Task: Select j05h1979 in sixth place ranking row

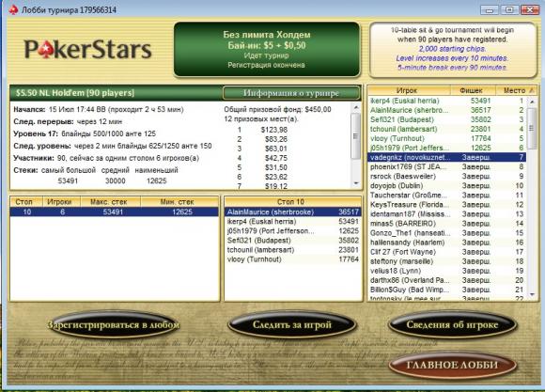Action: pyautogui.click(x=447, y=148)
